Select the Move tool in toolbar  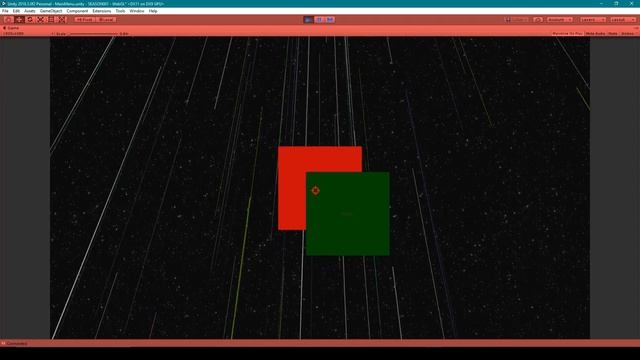(19, 20)
